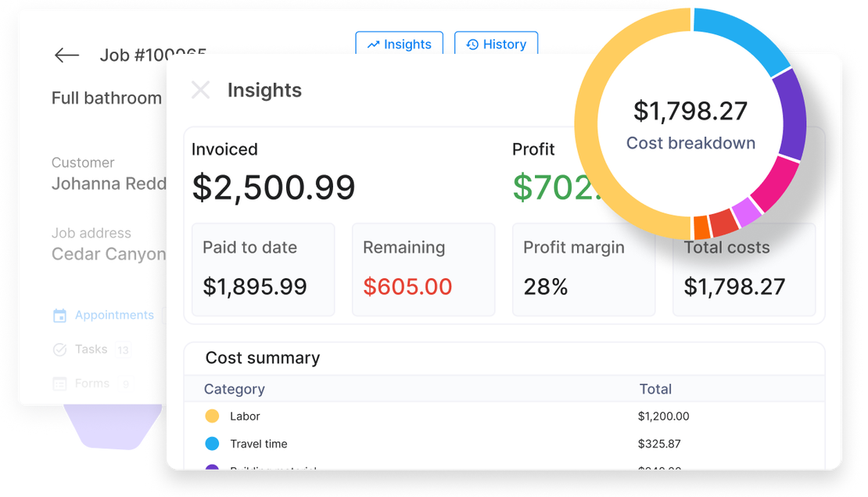Select the Paid to date card
This screenshot has width=868, height=497.
[263, 269]
